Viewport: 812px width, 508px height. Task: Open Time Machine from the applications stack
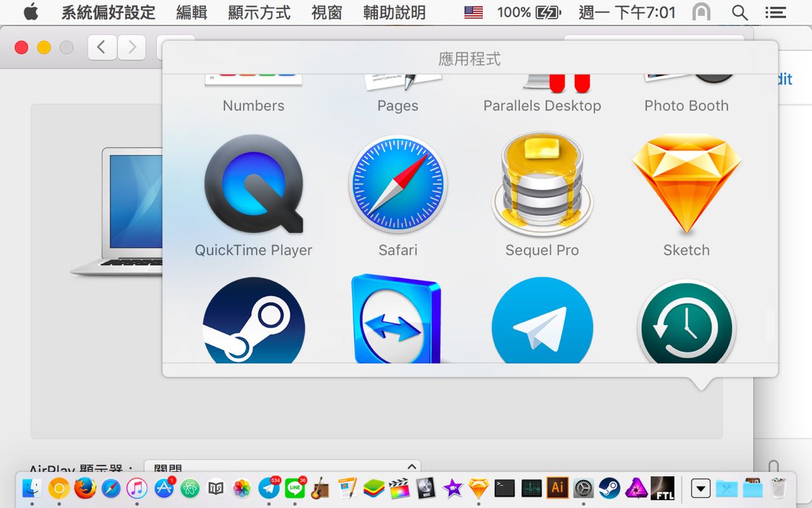tap(686, 322)
